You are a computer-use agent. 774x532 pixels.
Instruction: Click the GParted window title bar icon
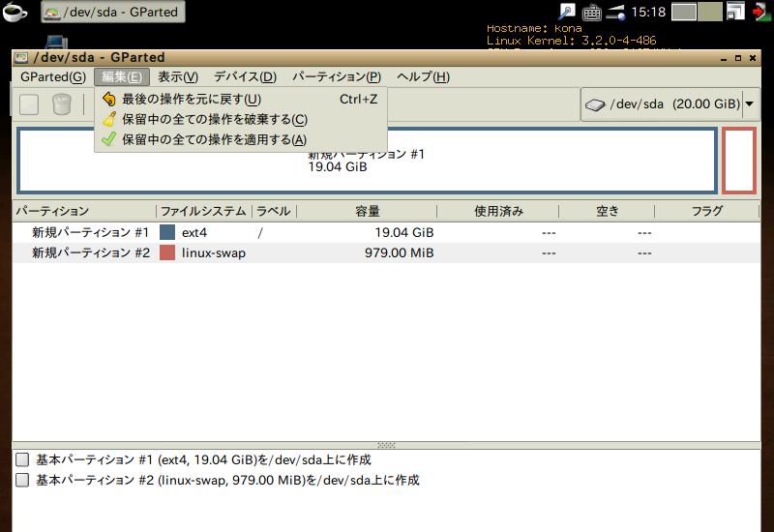(x=21, y=58)
